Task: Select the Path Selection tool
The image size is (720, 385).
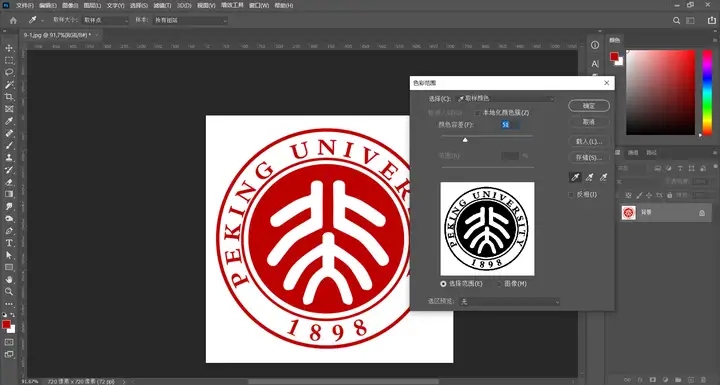Action: click(x=9, y=255)
